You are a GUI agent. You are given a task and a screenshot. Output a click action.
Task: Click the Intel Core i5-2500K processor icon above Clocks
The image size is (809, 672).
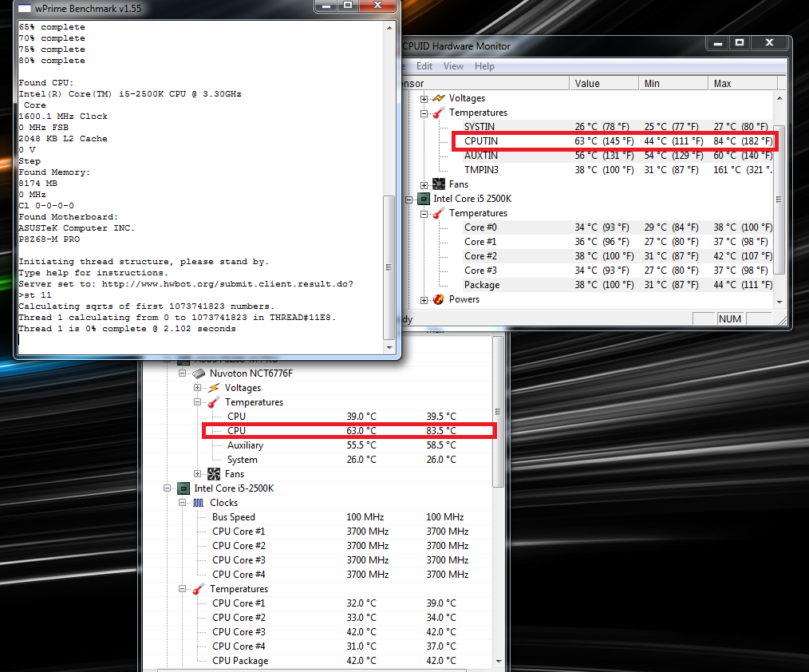point(184,488)
